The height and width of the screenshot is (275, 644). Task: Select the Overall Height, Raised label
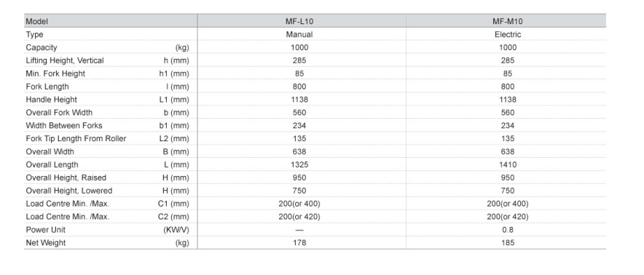pyautogui.click(x=66, y=178)
